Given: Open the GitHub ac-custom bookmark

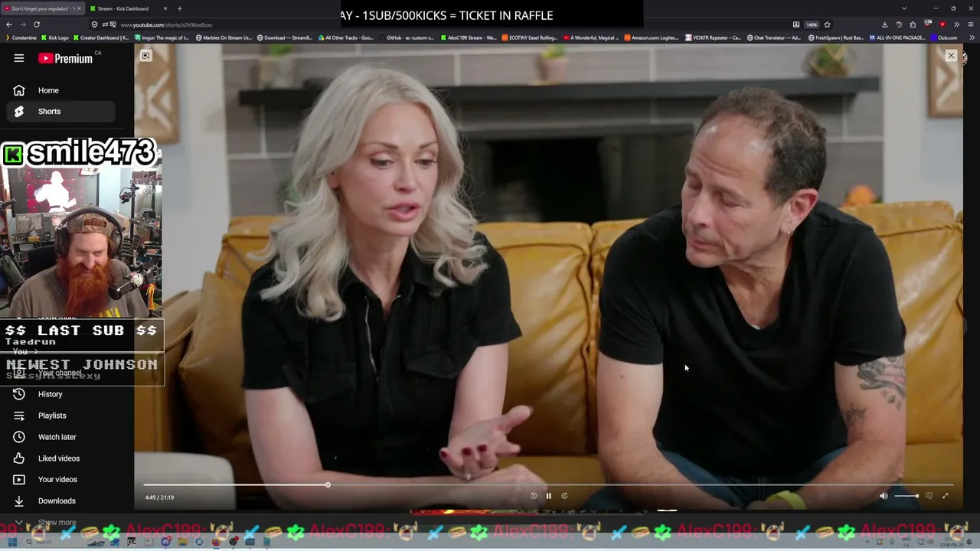Looking at the screenshot, I should click(x=407, y=37).
